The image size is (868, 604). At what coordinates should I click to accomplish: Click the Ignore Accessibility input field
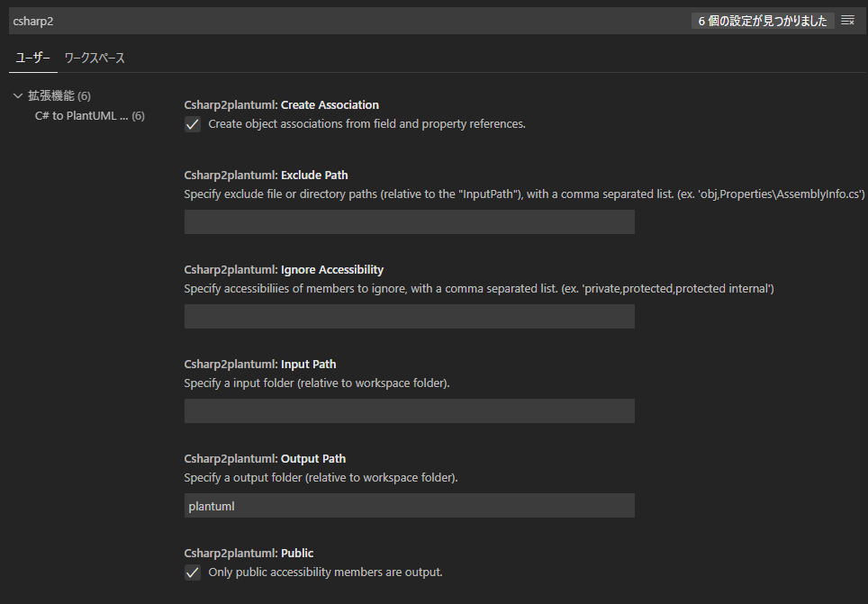point(409,316)
